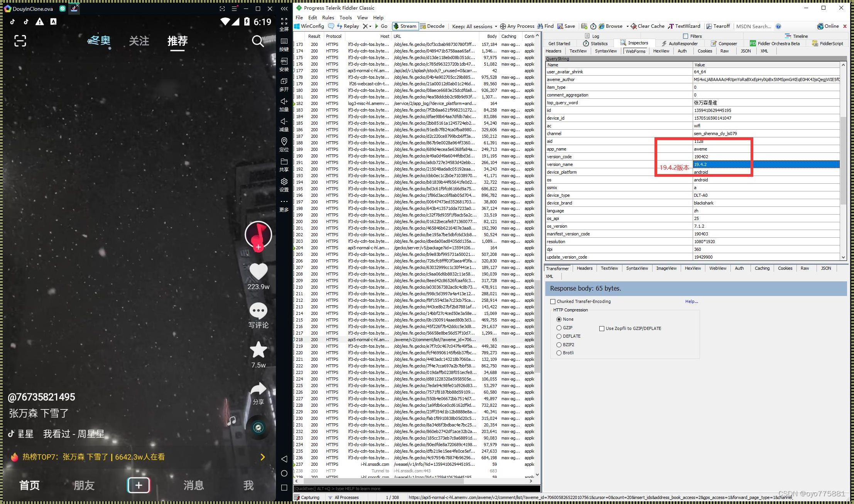854x504 pixels.
Task: Toggle Any Process targeting in the toolbar
Action: 517,26
